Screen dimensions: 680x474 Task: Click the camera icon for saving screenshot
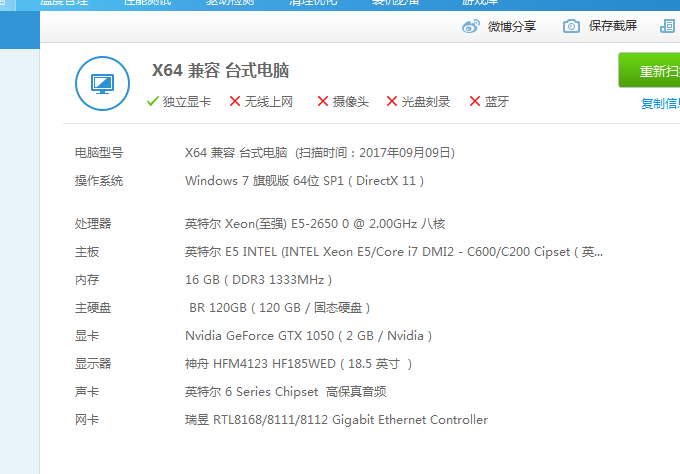click(x=571, y=26)
